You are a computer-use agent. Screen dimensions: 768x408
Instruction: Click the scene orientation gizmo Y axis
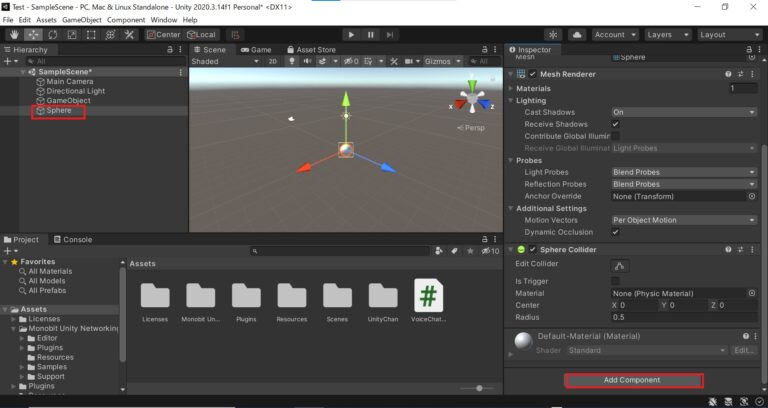(472, 86)
